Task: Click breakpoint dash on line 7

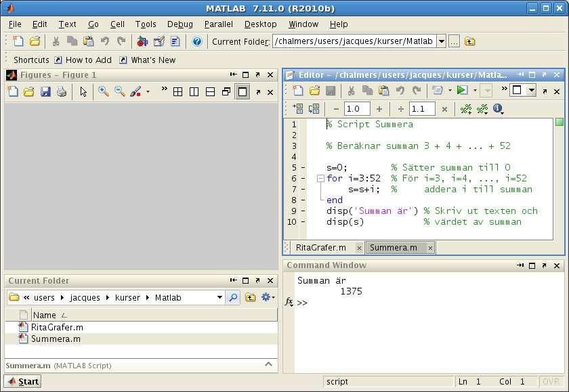Action: pos(303,189)
